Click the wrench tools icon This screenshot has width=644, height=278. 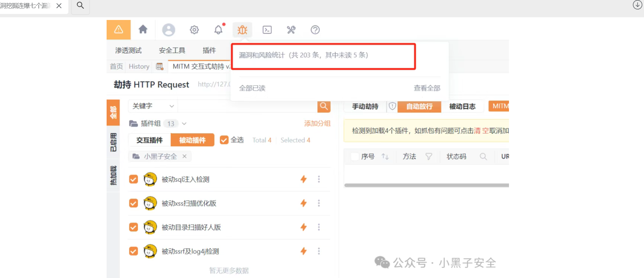pos(291,30)
